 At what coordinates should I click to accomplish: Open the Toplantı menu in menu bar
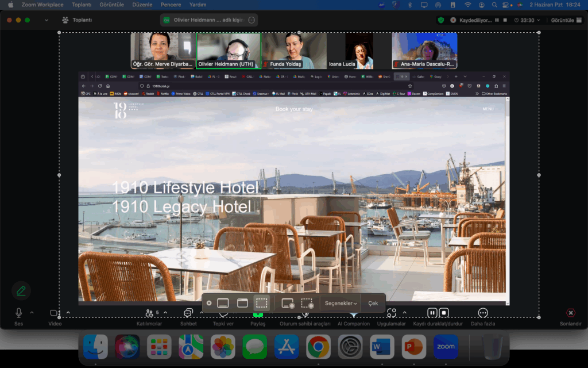coord(81,5)
